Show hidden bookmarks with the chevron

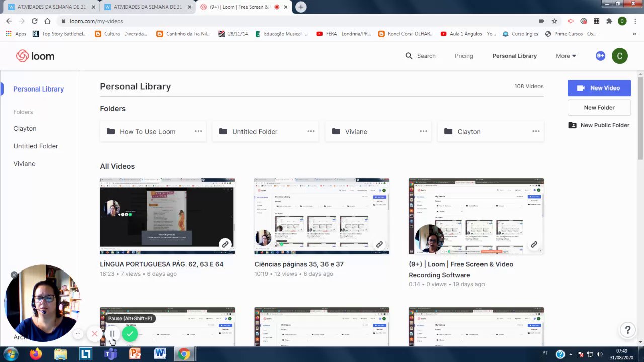[635, 34]
